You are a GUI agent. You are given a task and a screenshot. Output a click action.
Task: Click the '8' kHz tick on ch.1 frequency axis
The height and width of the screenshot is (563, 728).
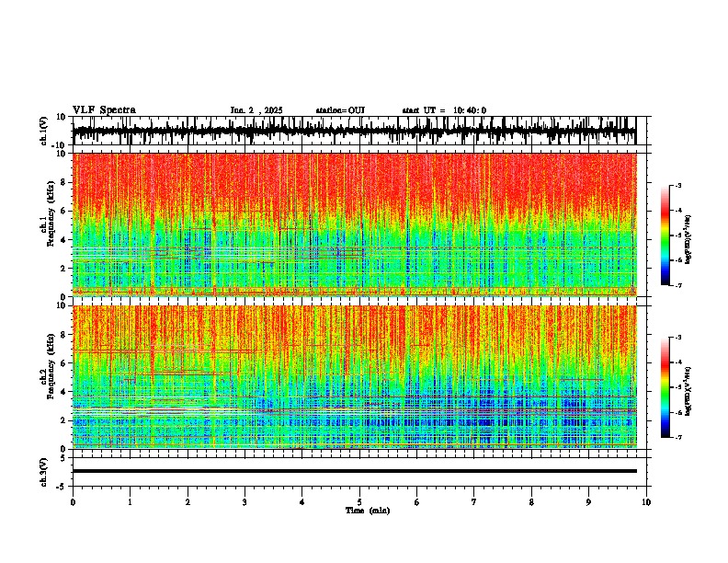pos(63,182)
